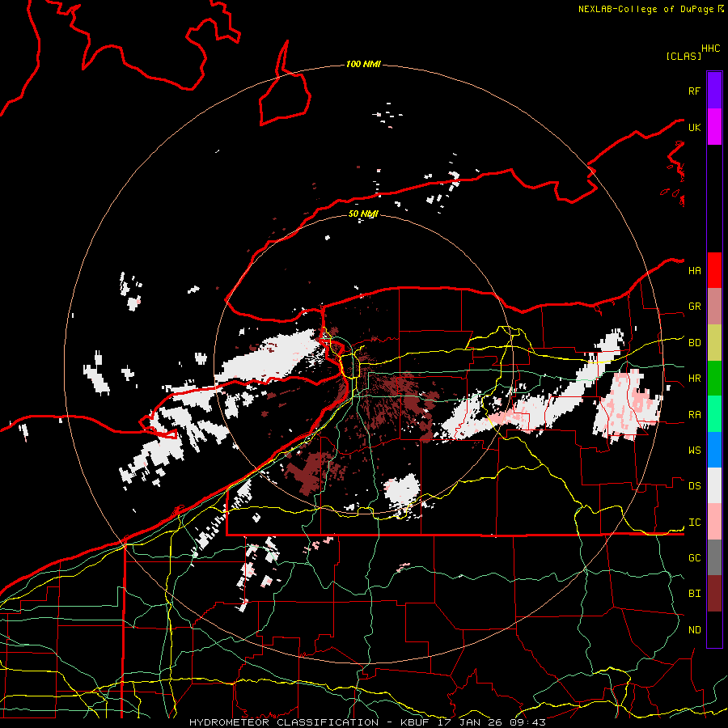Click the NEXLAB-College of DuPage credit text

click(645, 9)
